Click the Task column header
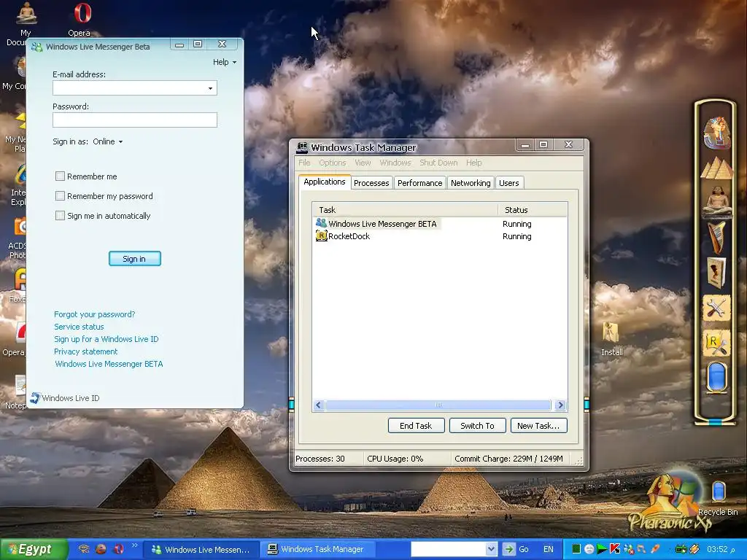Viewport: 747px width, 560px height. pyautogui.click(x=406, y=210)
